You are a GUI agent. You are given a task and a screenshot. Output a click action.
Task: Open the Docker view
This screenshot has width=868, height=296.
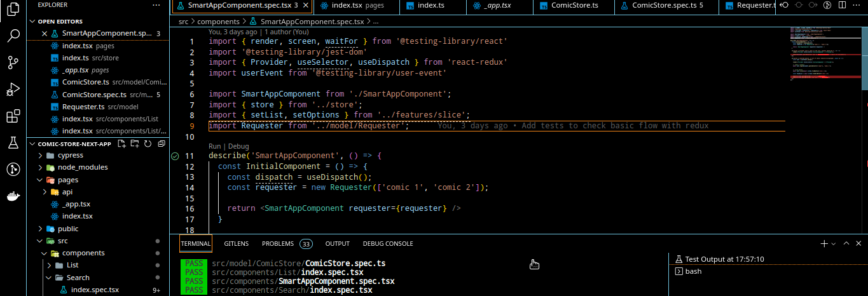click(13, 196)
